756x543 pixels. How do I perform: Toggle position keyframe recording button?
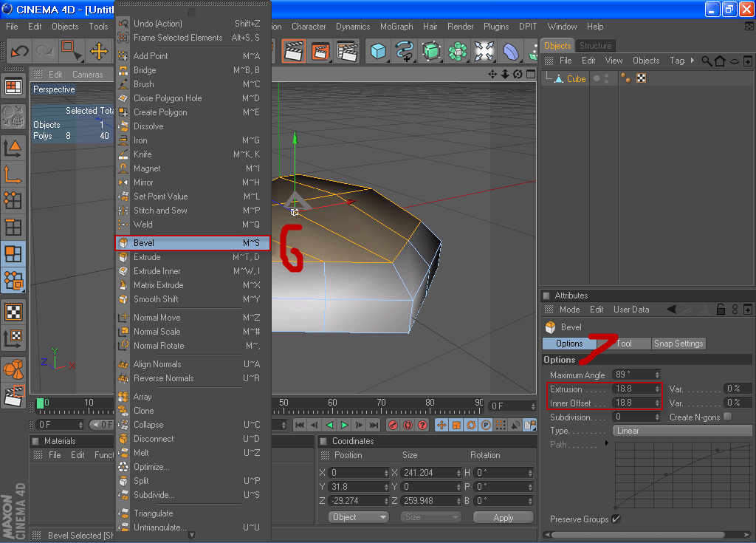coord(441,426)
